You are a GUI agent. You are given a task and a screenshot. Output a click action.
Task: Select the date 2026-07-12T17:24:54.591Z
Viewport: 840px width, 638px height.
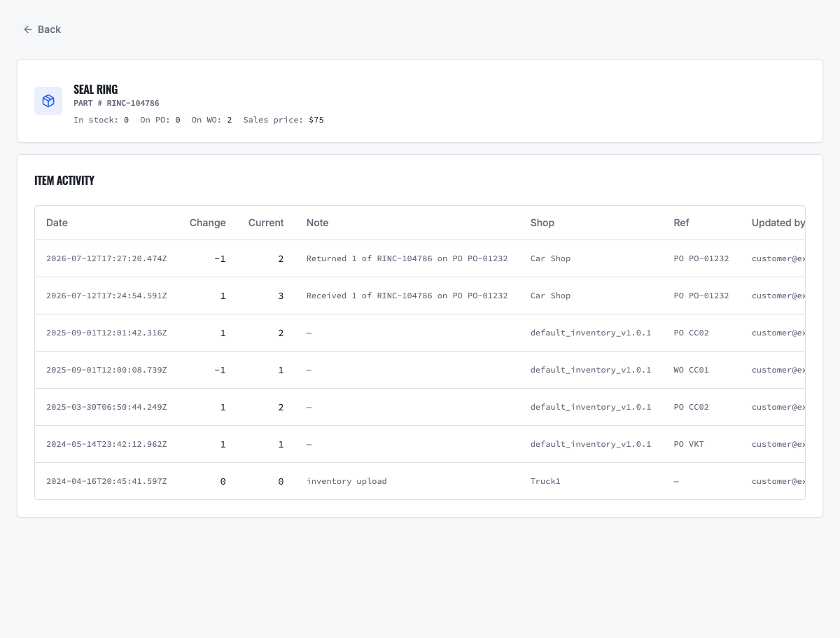coord(106,296)
